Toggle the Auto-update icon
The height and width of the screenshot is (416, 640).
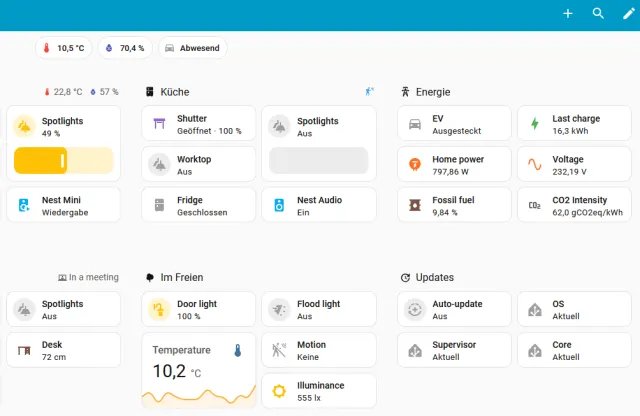click(x=415, y=309)
